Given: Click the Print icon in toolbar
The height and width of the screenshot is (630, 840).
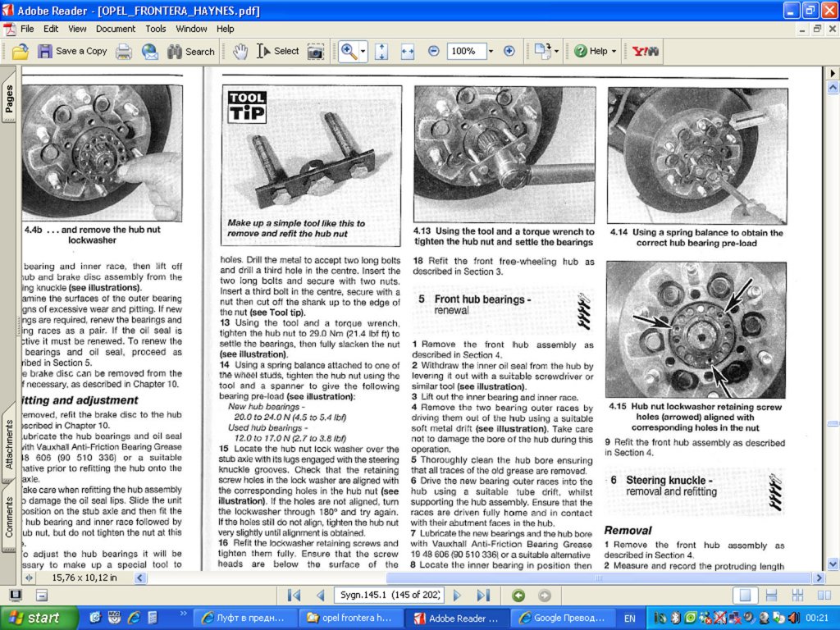Looking at the screenshot, I should point(124,52).
